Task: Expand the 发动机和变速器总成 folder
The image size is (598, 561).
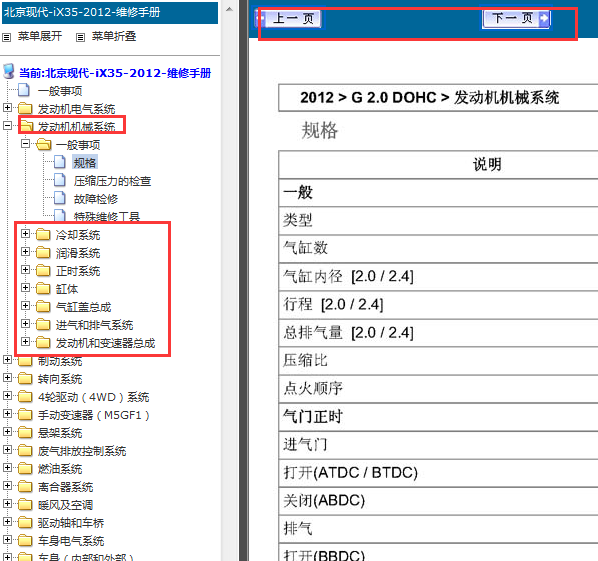Action: (x=26, y=341)
